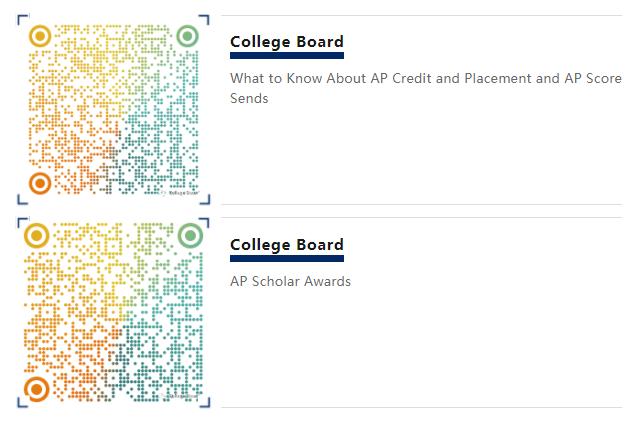Click bottom-right corner bracket of first QR code
Screen dimensions: 637x426
click(204, 199)
